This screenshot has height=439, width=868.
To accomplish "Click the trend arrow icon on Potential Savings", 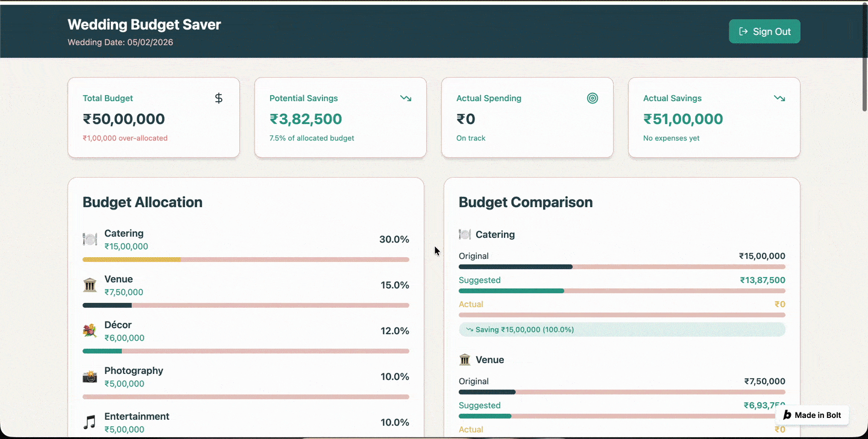I will pyautogui.click(x=406, y=98).
